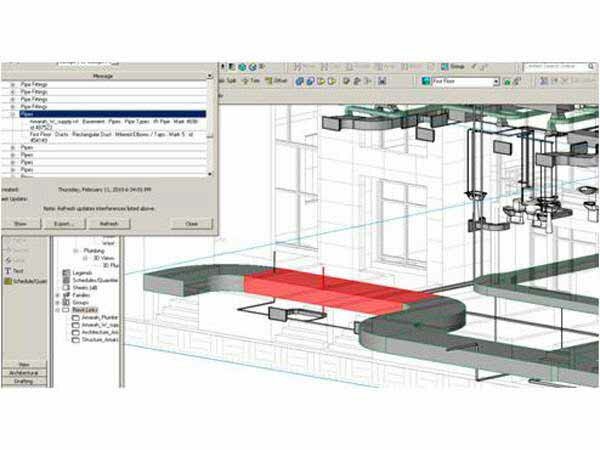Click the first yellow toolbar icon
This screenshot has width=600, height=450.
pyautogui.click(x=321, y=81)
